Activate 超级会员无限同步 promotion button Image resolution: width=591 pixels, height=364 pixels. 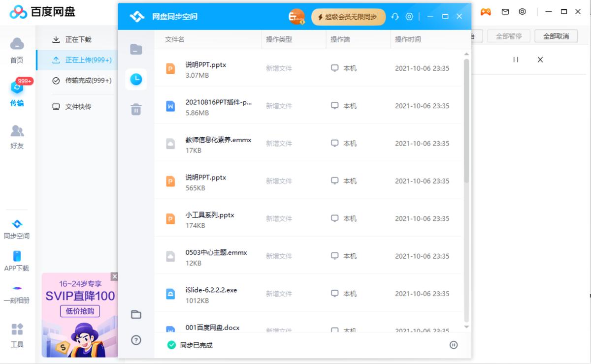coord(348,16)
